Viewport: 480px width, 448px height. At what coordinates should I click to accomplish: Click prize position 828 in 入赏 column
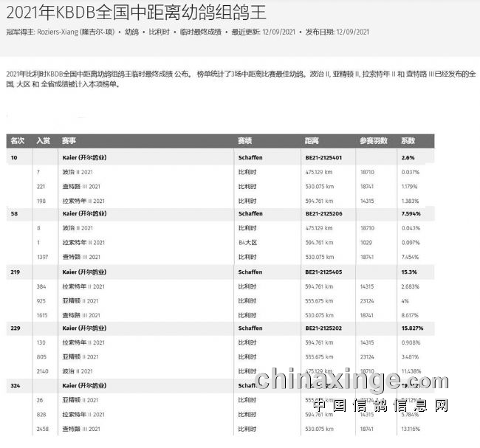(x=41, y=415)
